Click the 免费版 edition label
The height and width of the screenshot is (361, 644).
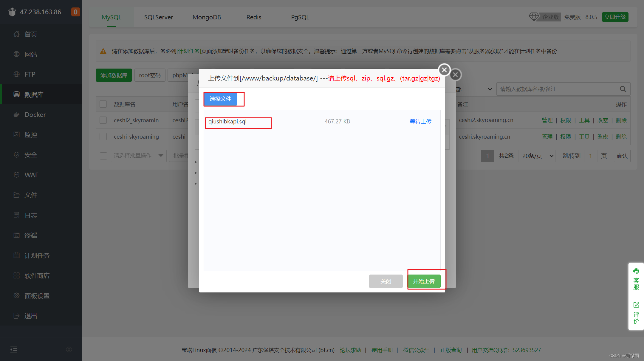[x=572, y=17]
